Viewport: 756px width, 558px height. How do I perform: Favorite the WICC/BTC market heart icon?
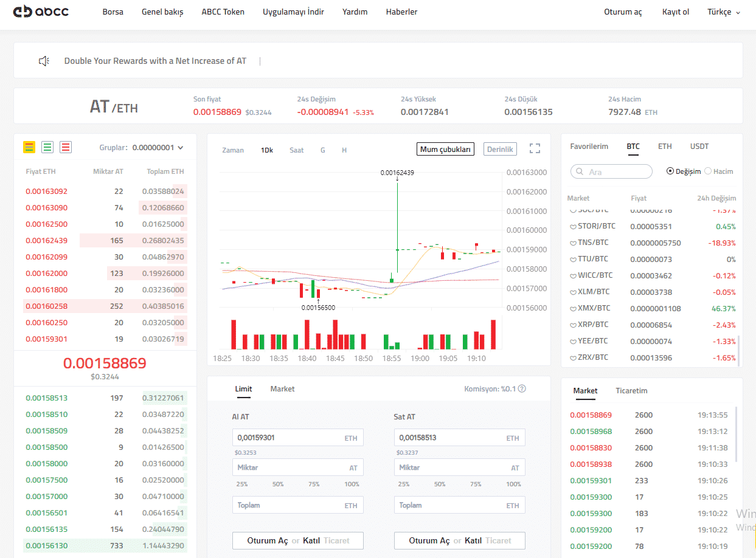tap(572, 276)
